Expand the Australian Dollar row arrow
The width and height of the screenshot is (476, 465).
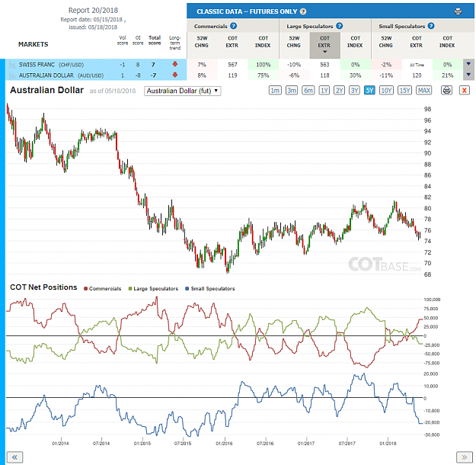(x=468, y=75)
